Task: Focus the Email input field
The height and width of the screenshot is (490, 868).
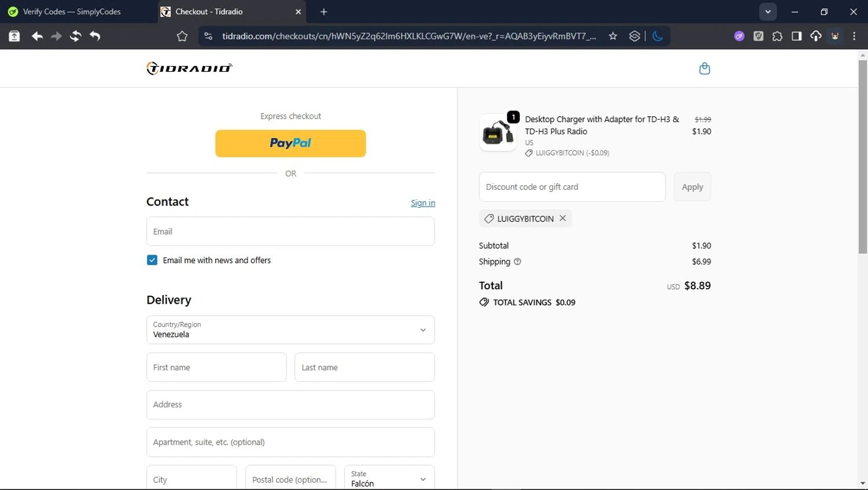Action: click(290, 231)
